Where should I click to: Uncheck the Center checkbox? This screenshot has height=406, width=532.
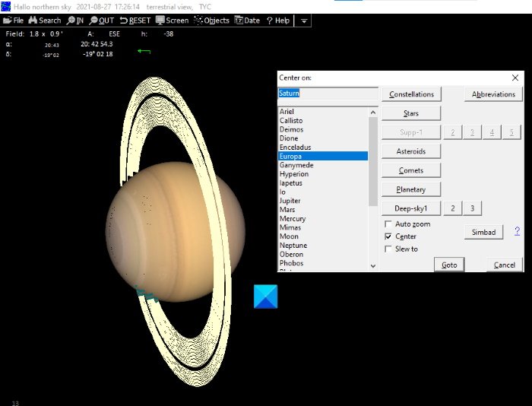(388, 236)
